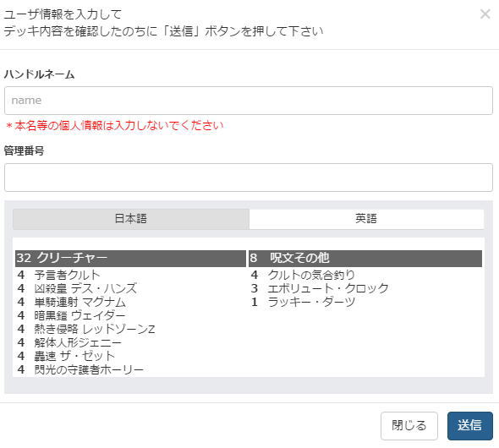
Task: Click the card entry 閃光の守護者ホーリー
Action: 89,369
